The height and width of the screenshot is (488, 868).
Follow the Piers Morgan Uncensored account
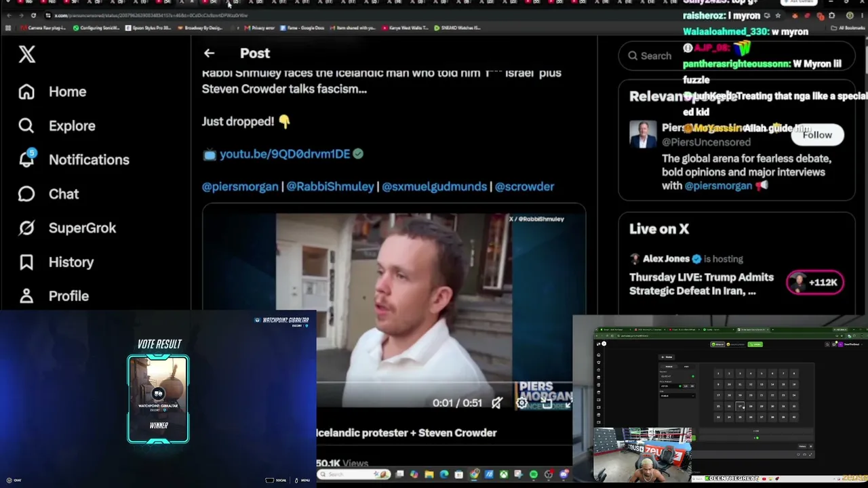(817, 135)
